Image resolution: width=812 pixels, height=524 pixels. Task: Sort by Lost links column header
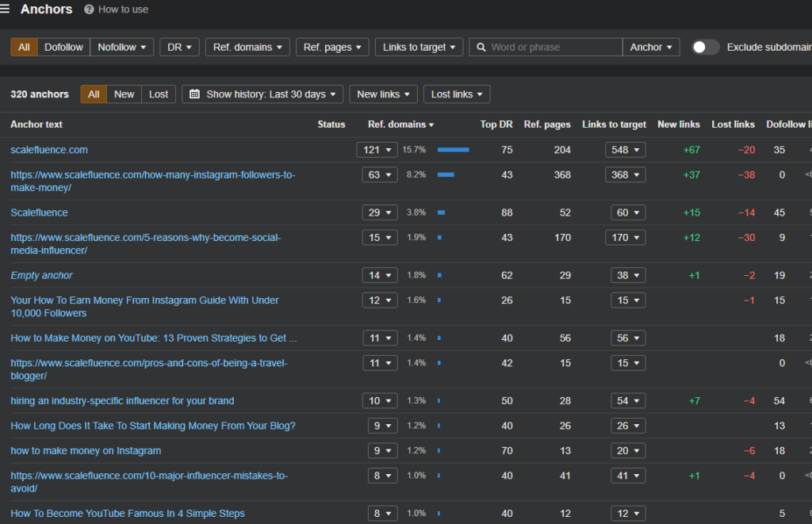point(733,124)
